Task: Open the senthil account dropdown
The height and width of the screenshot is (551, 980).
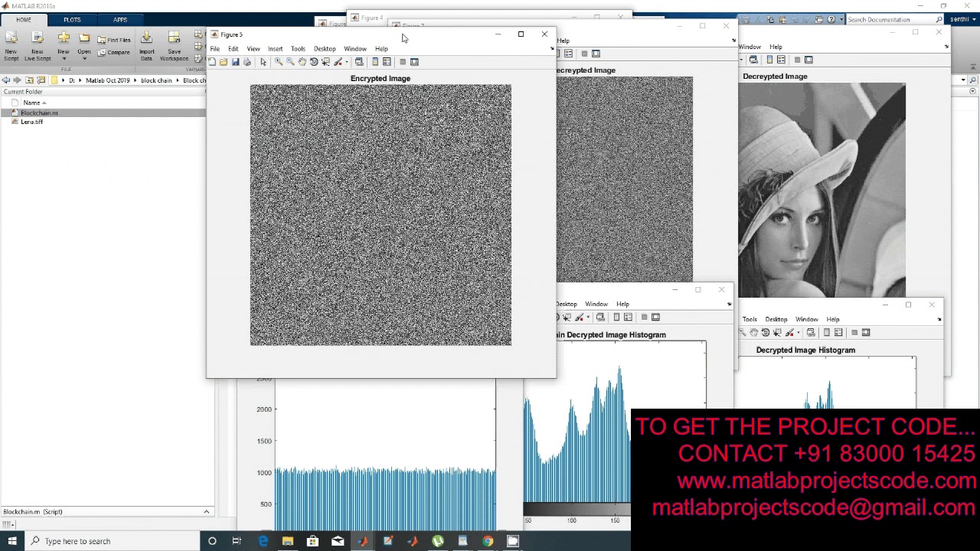Action: pyautogui.click(x=961, y=20)
